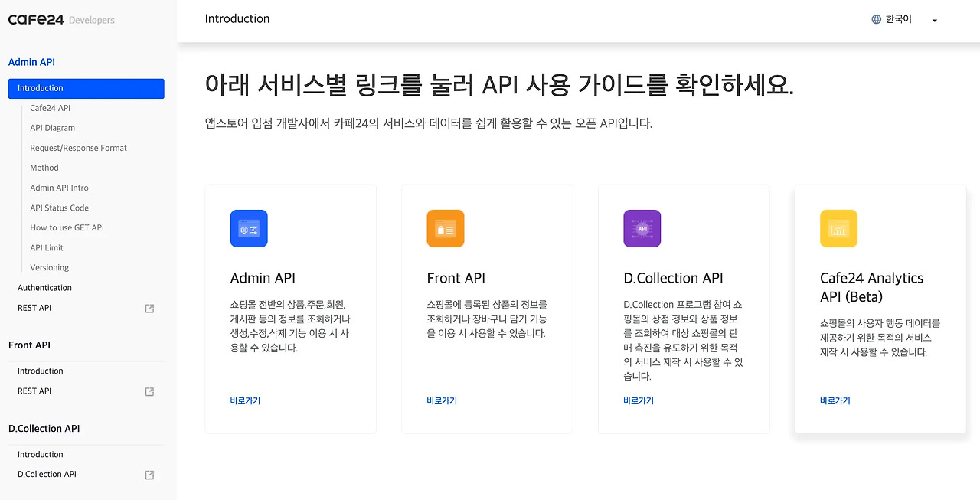Image resolution: width=980 pixels, height=500 pixels.
Task: Select Introduction under Front API
Action: (40, 371)
